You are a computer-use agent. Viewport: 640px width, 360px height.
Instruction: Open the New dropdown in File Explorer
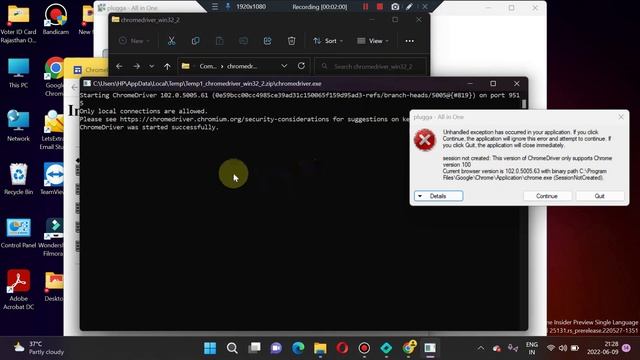tap(134, 41)
